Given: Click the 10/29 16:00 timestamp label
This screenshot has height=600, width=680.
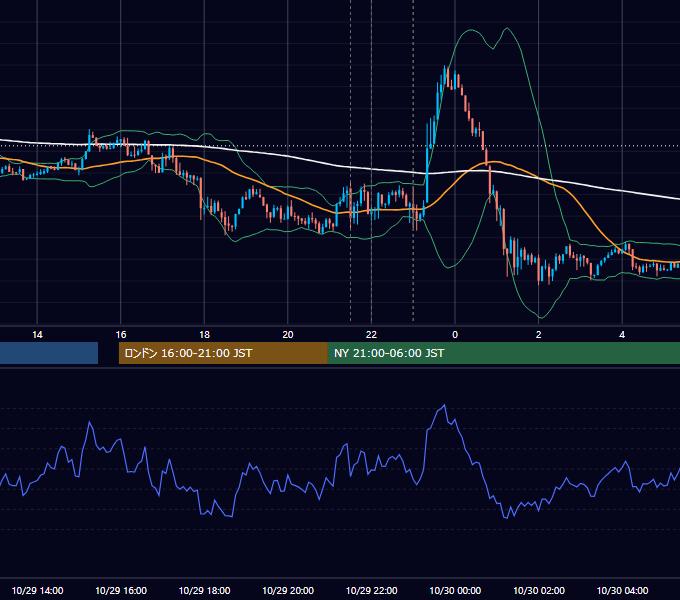Looking at the screenshot, I should (x=121, y=590).
